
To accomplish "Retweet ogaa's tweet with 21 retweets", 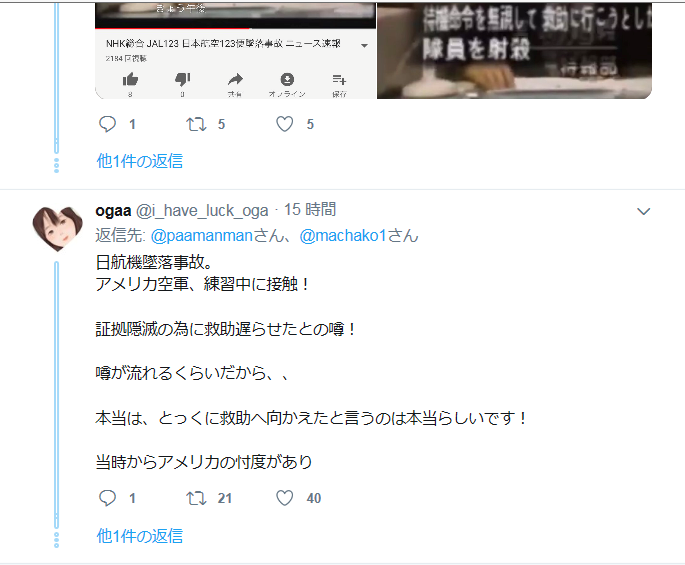I will pyautogui.click(x=196, y=498).
